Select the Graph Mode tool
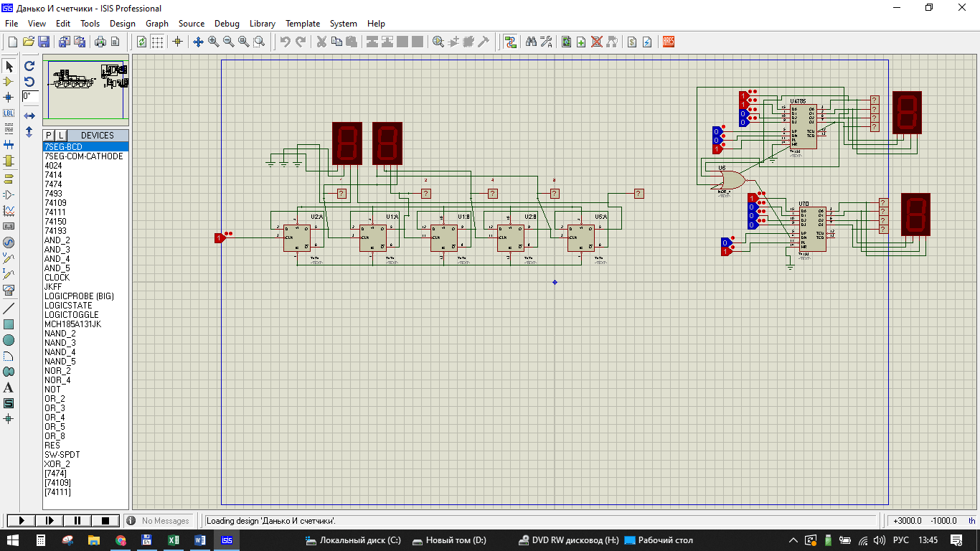Screen dimensions: 980x551 click(x=9, y=210)
